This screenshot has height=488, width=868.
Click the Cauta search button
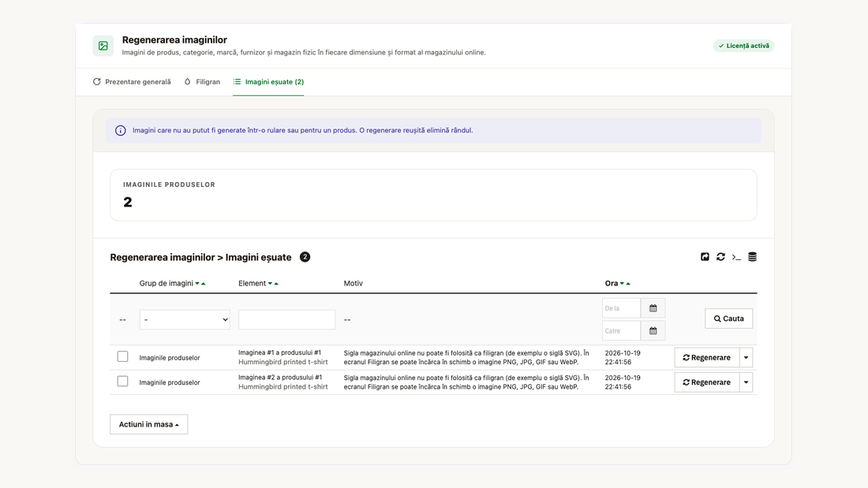tap(728, 319)
